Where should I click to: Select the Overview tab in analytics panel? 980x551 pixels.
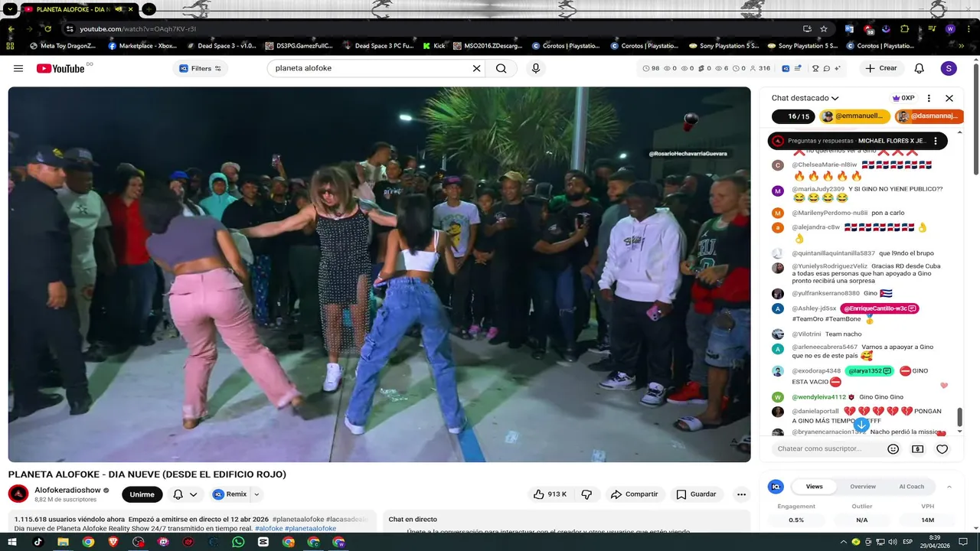tap(863, 487)
